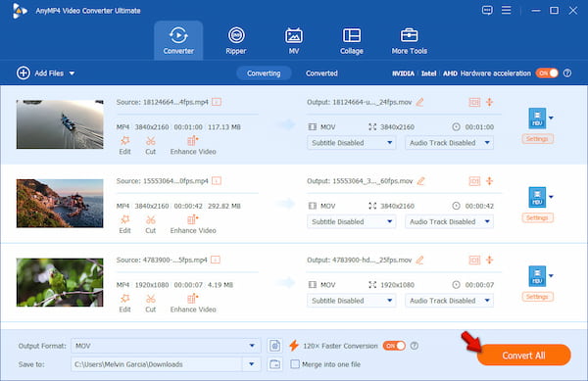Open audio track dropdown for 4783900 video
This screenshot has height=381, width=588.
tap(449, 301)
